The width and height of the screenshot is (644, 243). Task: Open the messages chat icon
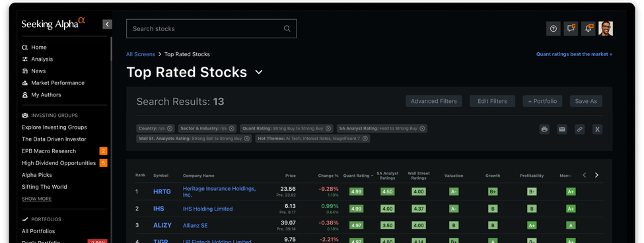[x=571, y=29]
